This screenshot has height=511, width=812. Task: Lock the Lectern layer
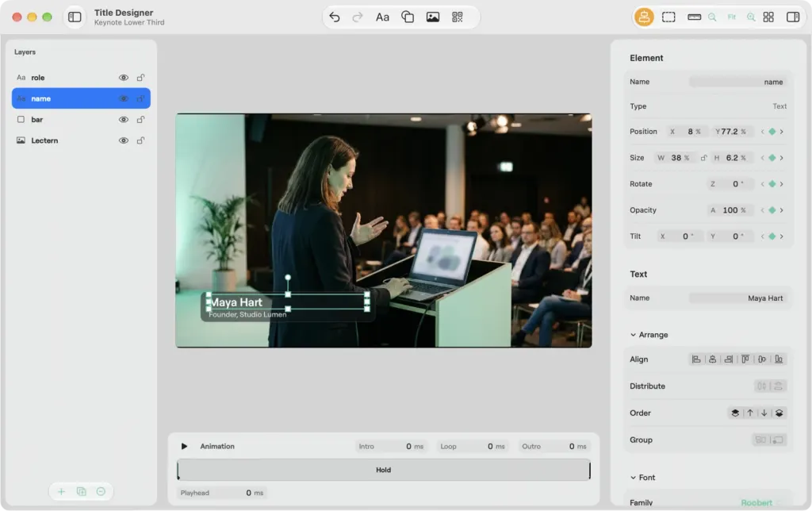pyautogui.click(x=140, y=140)
